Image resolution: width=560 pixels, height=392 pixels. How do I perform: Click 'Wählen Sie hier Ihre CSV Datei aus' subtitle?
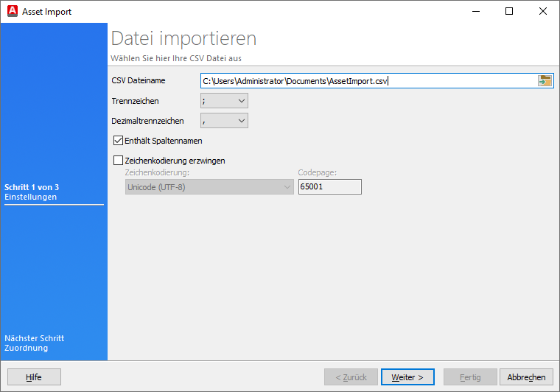point(176,58)
